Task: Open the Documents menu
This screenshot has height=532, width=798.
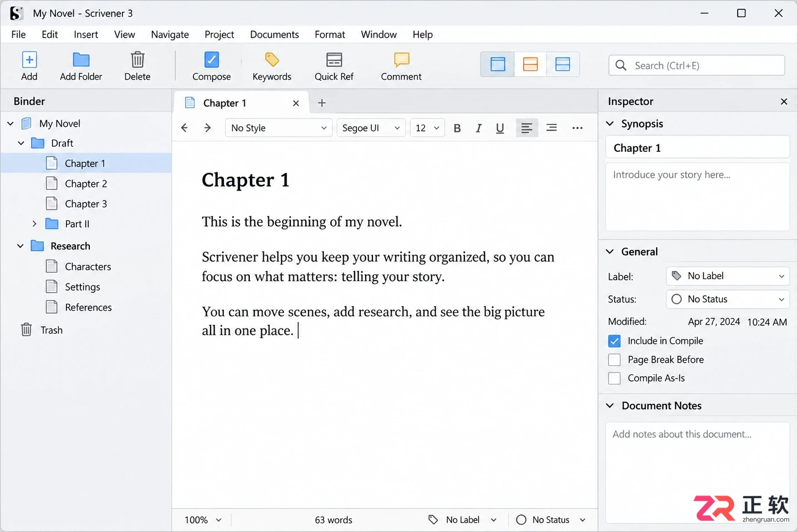Action: point(274,34)
